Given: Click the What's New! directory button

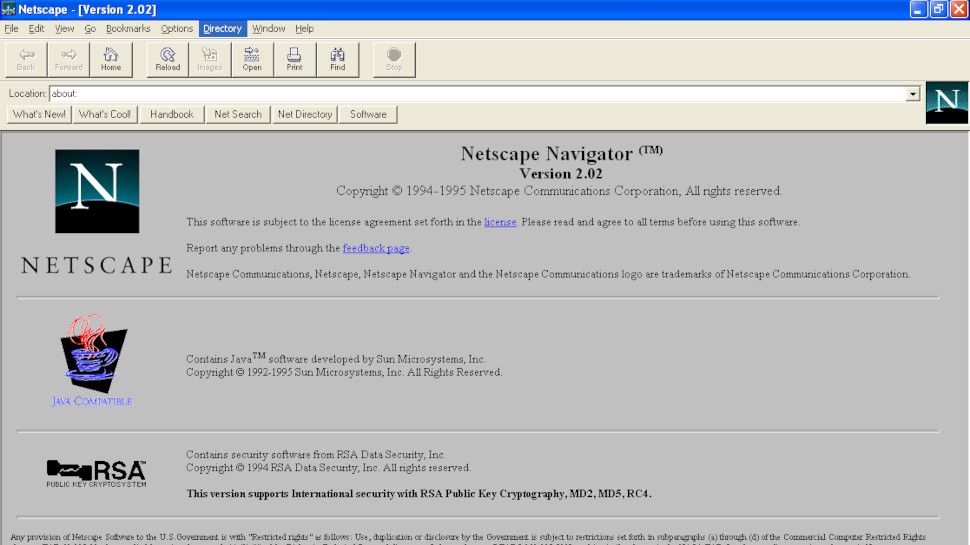Looking at the screenshot, I should point(39,114).
